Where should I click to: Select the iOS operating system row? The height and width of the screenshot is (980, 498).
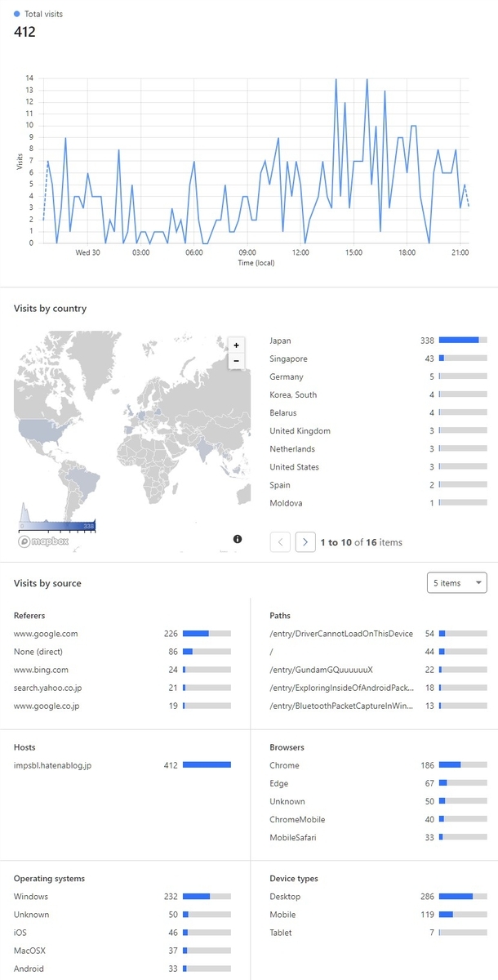[x=122, y=932]
